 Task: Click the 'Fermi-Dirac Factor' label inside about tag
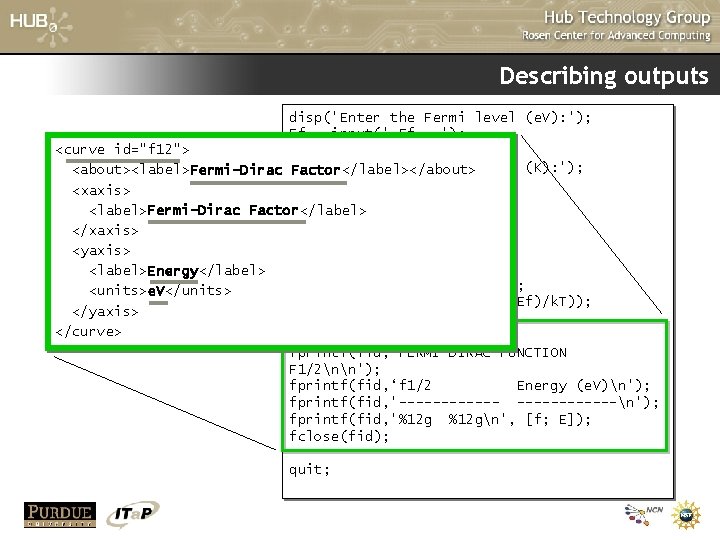tap(265, 170)
